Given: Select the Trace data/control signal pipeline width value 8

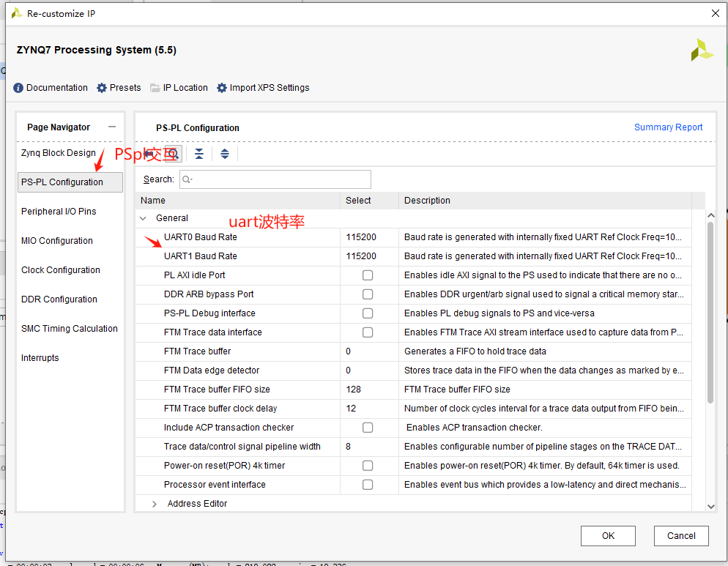Looking at the screenshot, I should point(369,447).
